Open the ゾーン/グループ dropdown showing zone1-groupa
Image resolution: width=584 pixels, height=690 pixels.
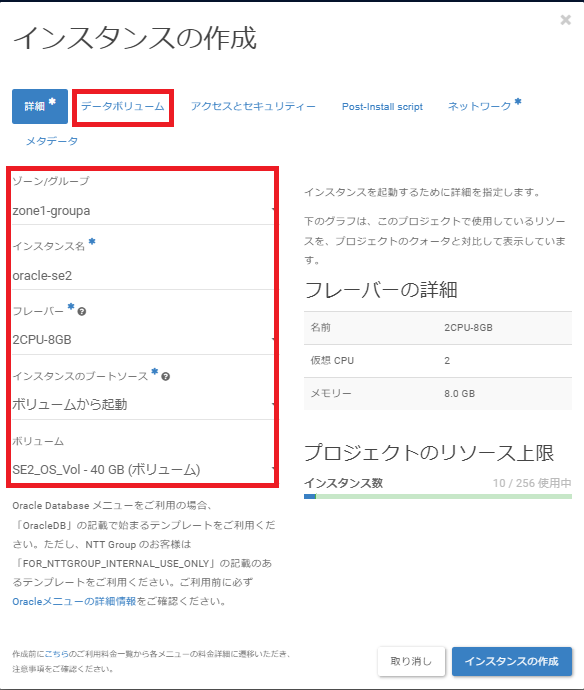tap(143, 211)
